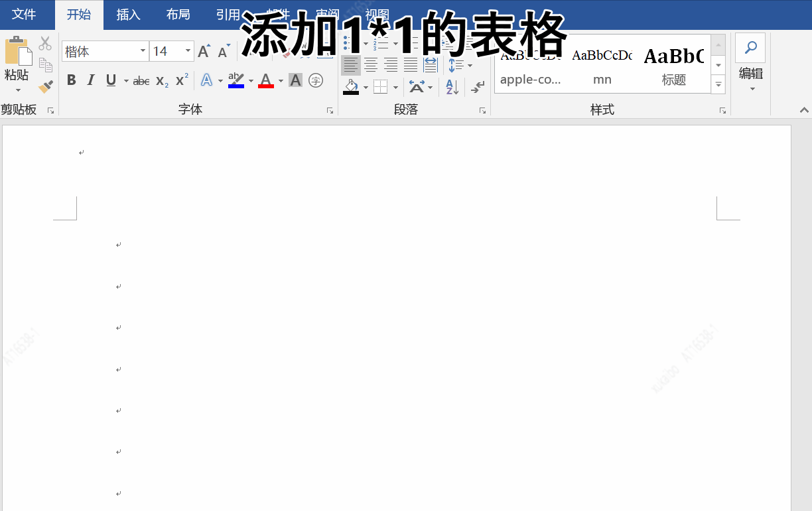Click the Cut scissors icon
Screen dimensions: 812x511
coord(45,44)
